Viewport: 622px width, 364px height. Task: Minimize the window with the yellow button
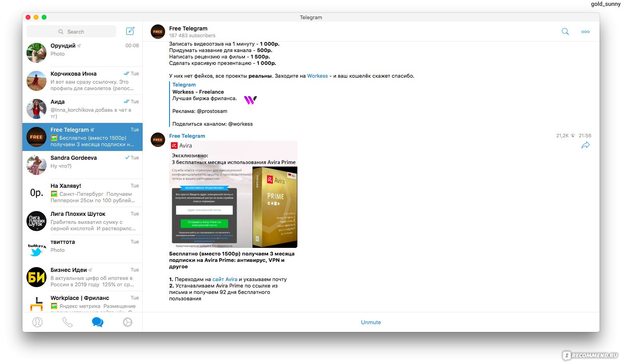pyautogui.click(x=36, y=17)
